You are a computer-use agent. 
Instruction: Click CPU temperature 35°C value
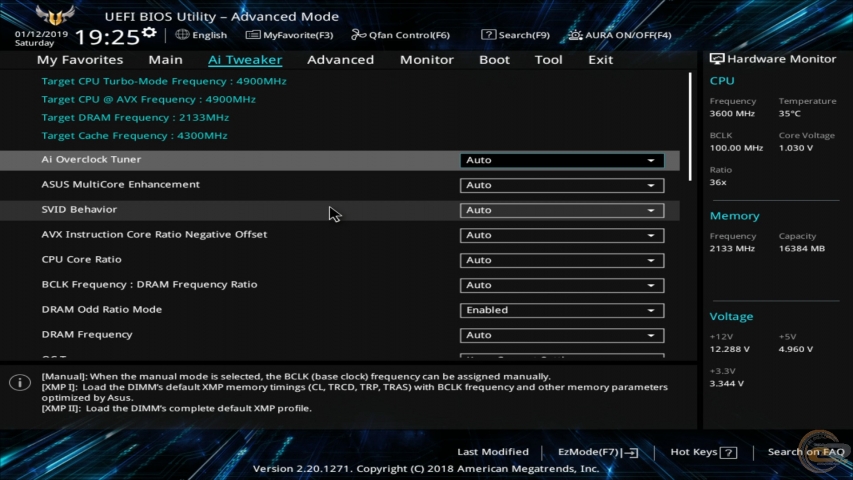click(x=789, y=114)
